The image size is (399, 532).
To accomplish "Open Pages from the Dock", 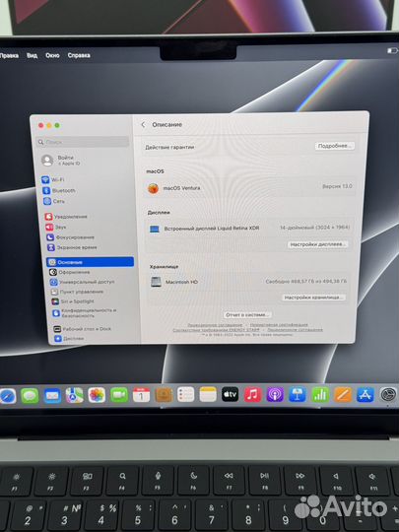I will click(x=343, y=394).
